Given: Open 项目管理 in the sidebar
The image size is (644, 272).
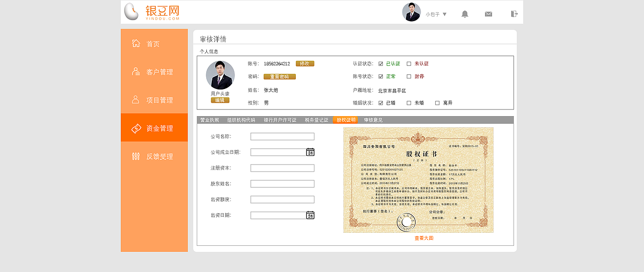Looking at the screenshot, I should [x=154, y=100].
